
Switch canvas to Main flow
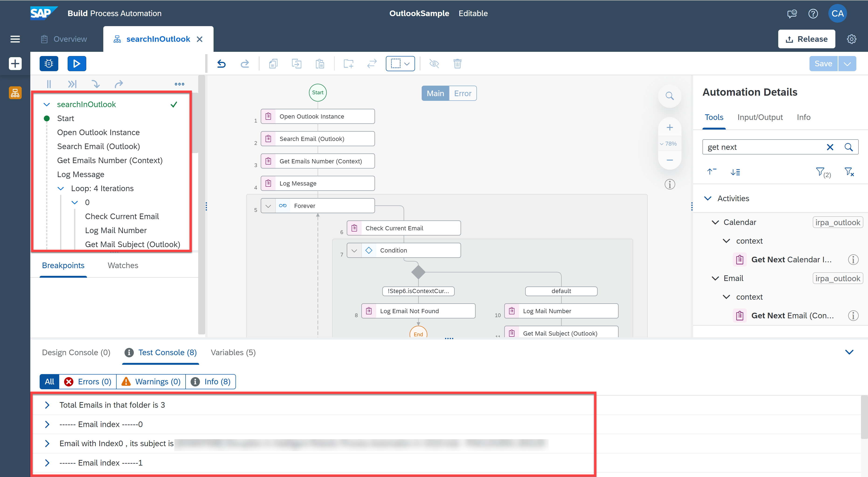coord(435,93)
